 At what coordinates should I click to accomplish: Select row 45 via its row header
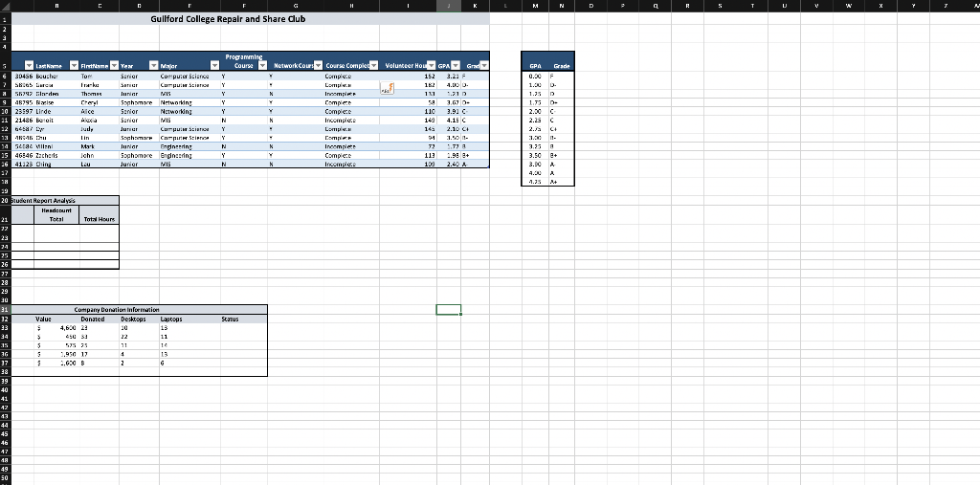pos(5,433)
